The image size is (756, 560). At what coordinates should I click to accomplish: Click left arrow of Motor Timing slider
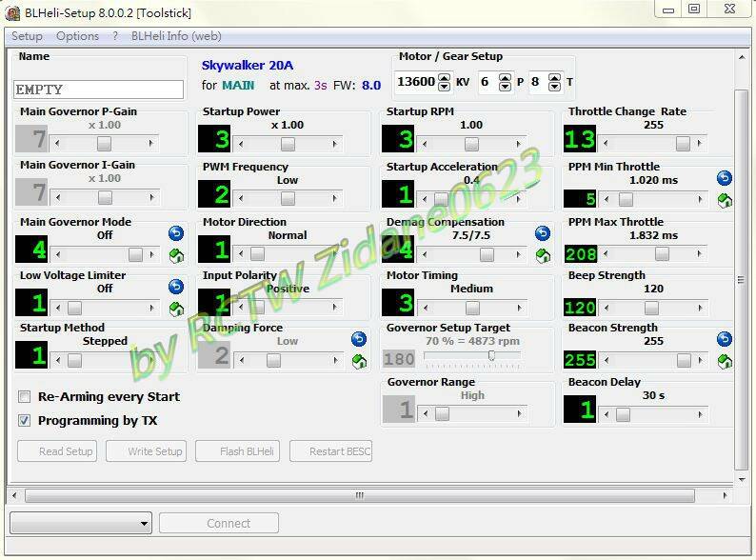426,308
